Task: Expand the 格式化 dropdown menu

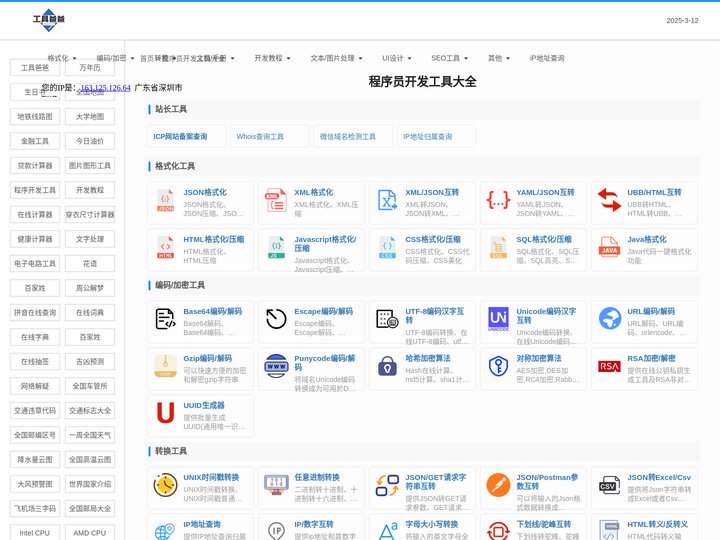Action: (62, 58)
